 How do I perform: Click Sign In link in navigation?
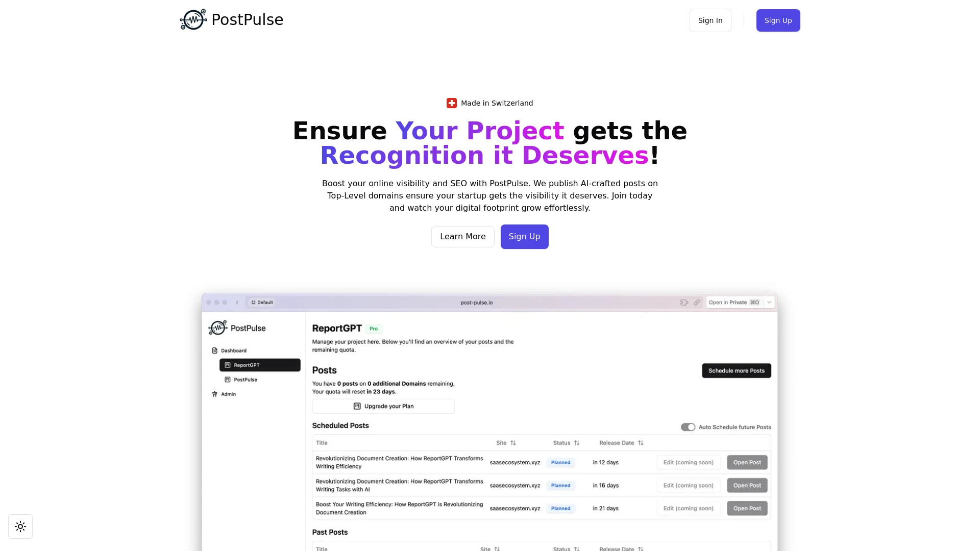coord(710,20)
